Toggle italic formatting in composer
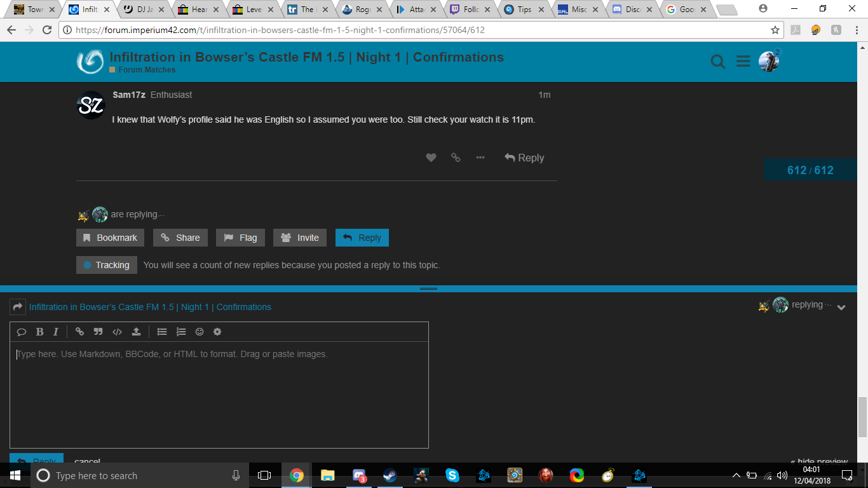 pos(56,332)
